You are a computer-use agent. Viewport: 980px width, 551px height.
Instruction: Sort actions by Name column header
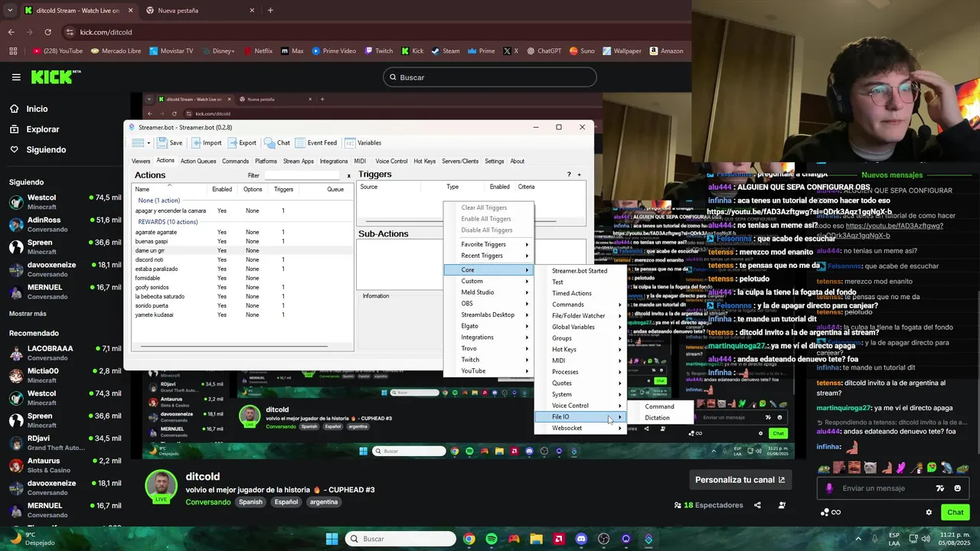(x=170, y=189)
